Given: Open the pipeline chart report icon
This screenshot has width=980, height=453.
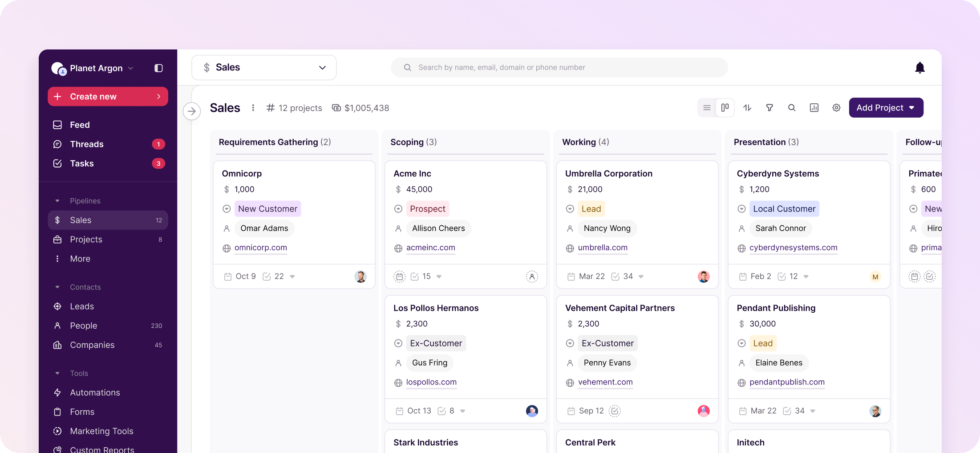Looking at the screenshot, I should 814,108.
